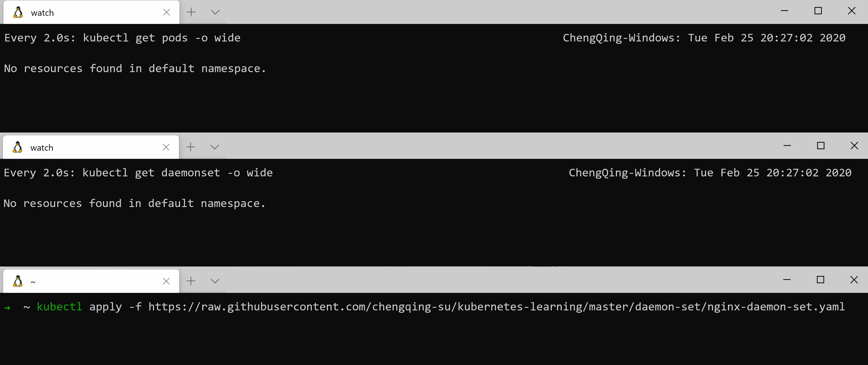Open a new tab in the daemonset watch window
868x365 pixels.
click(190, 147)
